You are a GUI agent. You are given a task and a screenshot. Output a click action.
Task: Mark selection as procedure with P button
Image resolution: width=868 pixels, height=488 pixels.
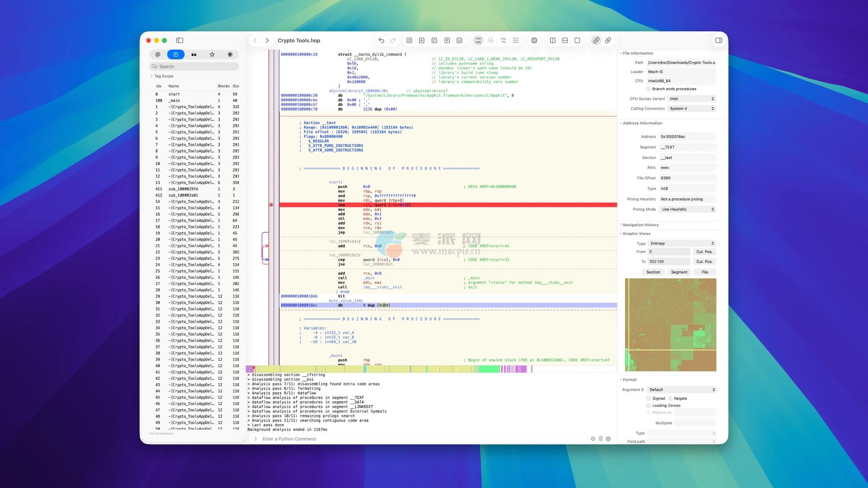447,41
